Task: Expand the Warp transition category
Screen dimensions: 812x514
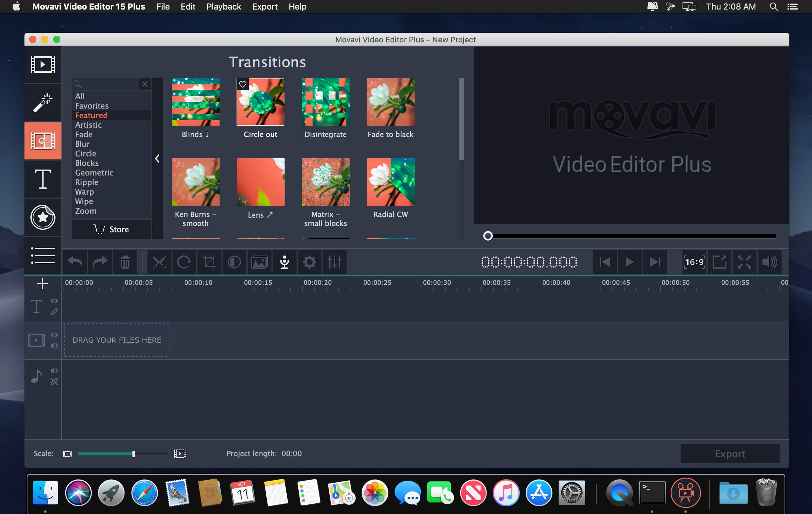Action: click(85, 191)
